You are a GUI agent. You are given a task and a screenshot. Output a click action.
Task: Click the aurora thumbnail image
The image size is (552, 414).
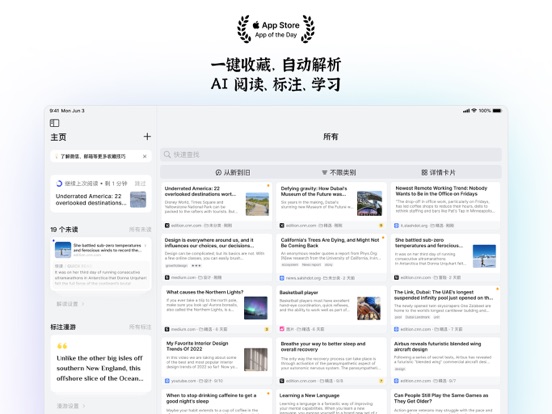[x=256, y=308]
